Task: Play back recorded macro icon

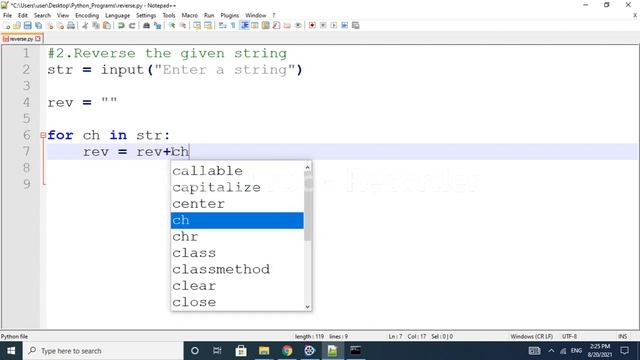Action: click(333, 25)
